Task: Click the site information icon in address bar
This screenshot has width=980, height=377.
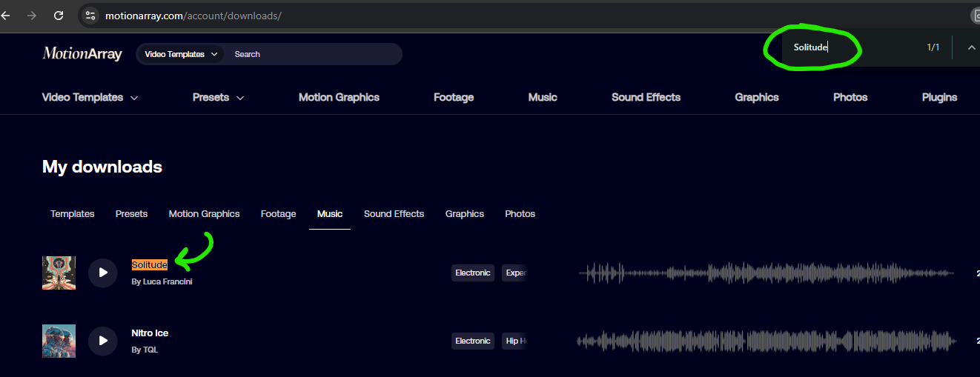Action: coord(90,16)
